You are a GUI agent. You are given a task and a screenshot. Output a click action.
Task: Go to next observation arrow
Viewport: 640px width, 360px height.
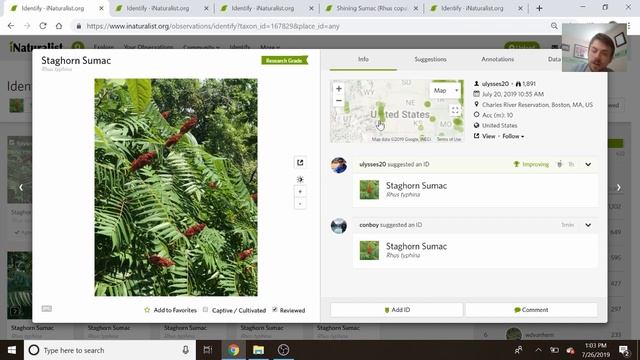pyautogui.click(x=619, y=187)
